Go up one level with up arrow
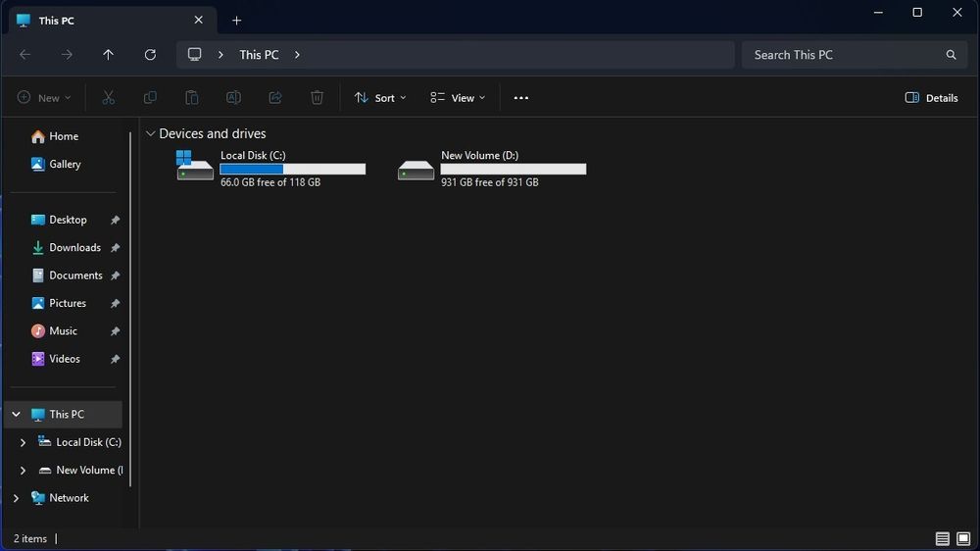This screenshot has width=980, height=551. [x=108, y=55]
